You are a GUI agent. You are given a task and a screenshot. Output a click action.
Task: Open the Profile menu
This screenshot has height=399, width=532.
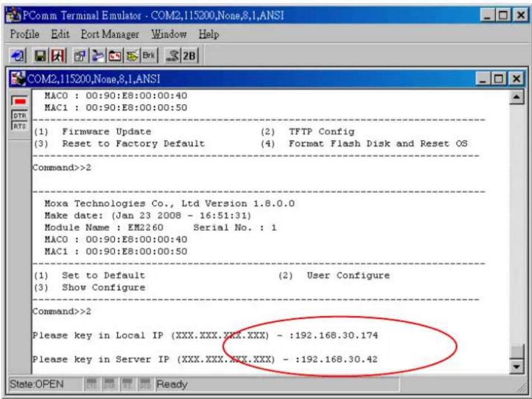pyautogui.click(x=25, y=34)
